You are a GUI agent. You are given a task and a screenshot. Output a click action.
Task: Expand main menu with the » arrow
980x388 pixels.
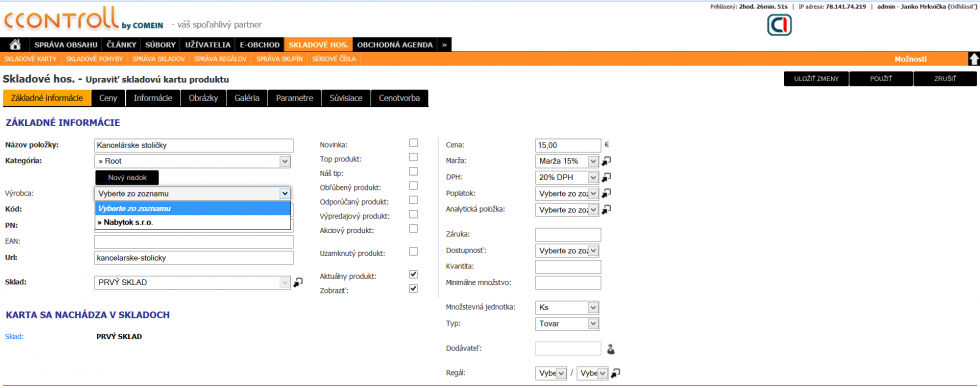(x=444, y=45)
